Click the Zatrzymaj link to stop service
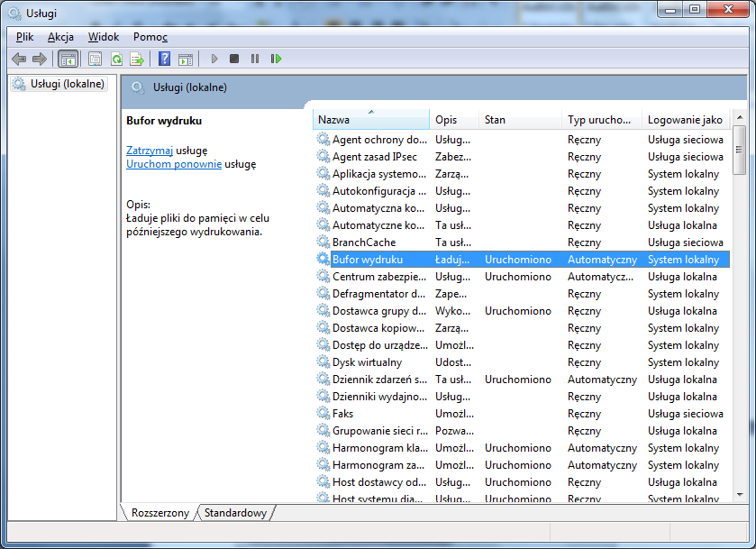Image resolution: width=756 pixels, height=549 pixels. (x=150, y=151)
